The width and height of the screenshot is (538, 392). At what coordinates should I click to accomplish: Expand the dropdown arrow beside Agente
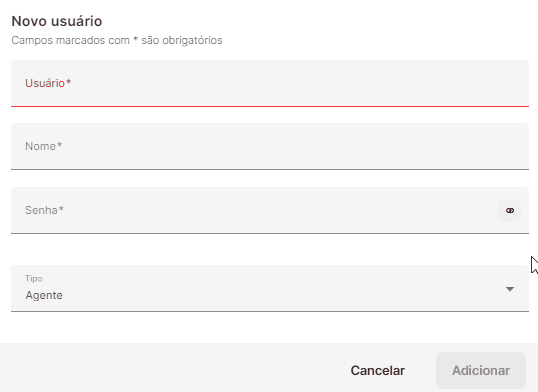[510, 289]
